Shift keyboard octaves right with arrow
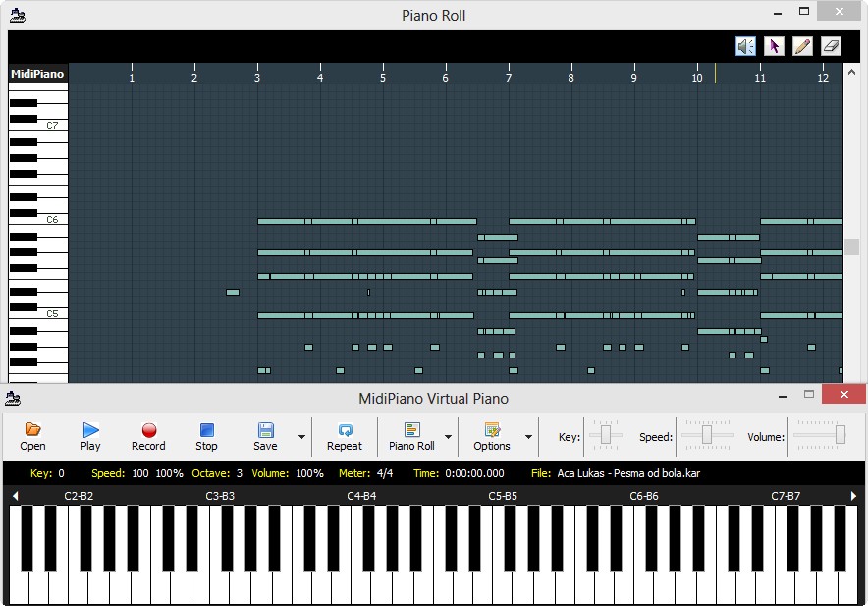Screen dimensions: 868x606 [853, 496]
